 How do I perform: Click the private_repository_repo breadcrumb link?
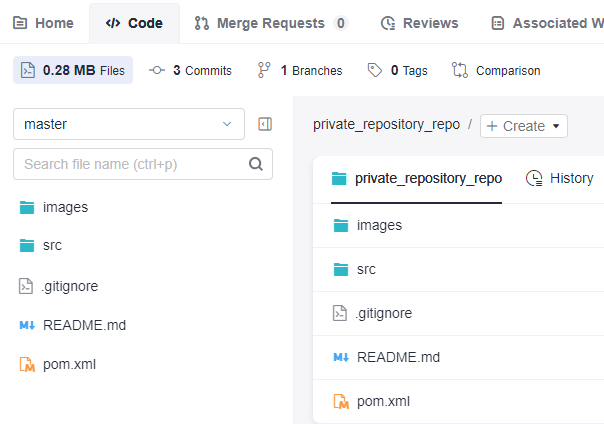(x=386, y=124)
